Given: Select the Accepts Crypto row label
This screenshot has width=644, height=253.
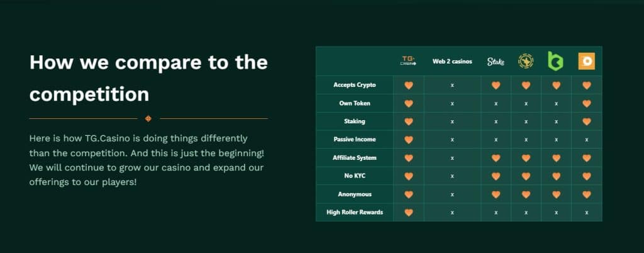Looking at the screenshot, I should point(355,85).
